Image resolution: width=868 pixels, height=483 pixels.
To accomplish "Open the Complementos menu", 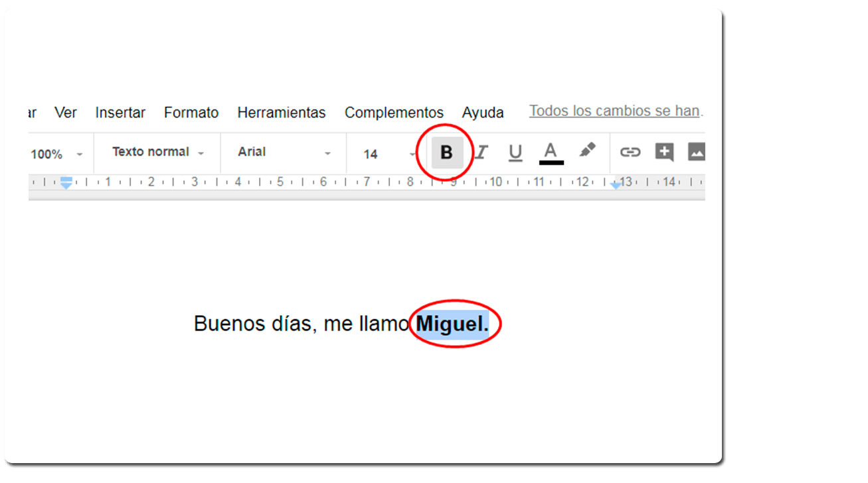I will (x=394, y=113).
